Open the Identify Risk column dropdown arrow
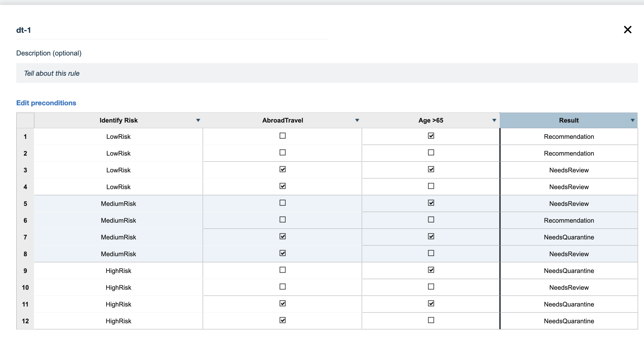 click(198, 120)
